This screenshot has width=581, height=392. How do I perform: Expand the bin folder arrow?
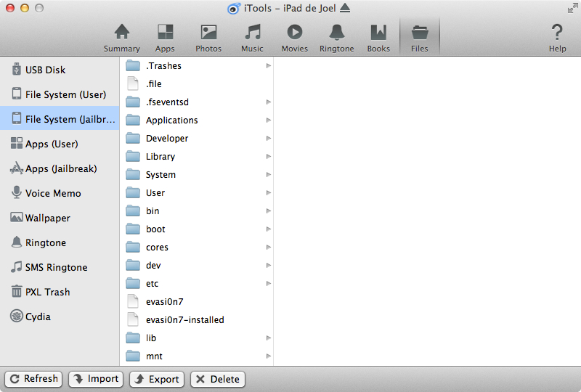(269, 211)
